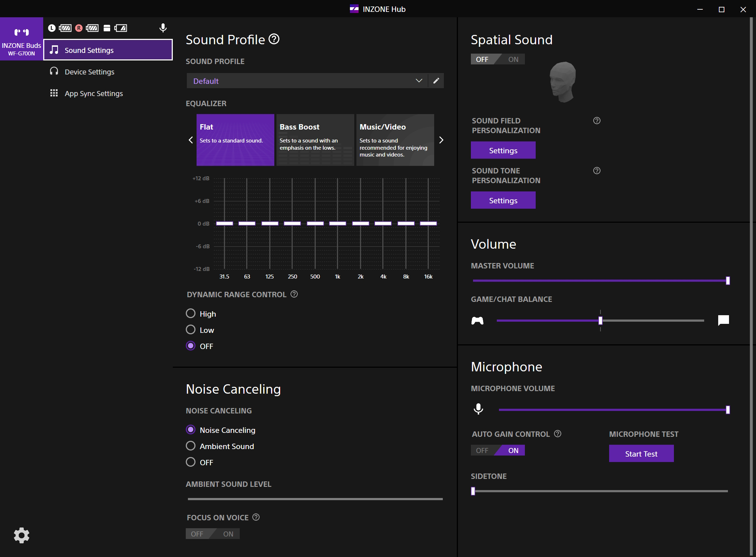Click the pencil edit profile icon

[x=436, y=81]
